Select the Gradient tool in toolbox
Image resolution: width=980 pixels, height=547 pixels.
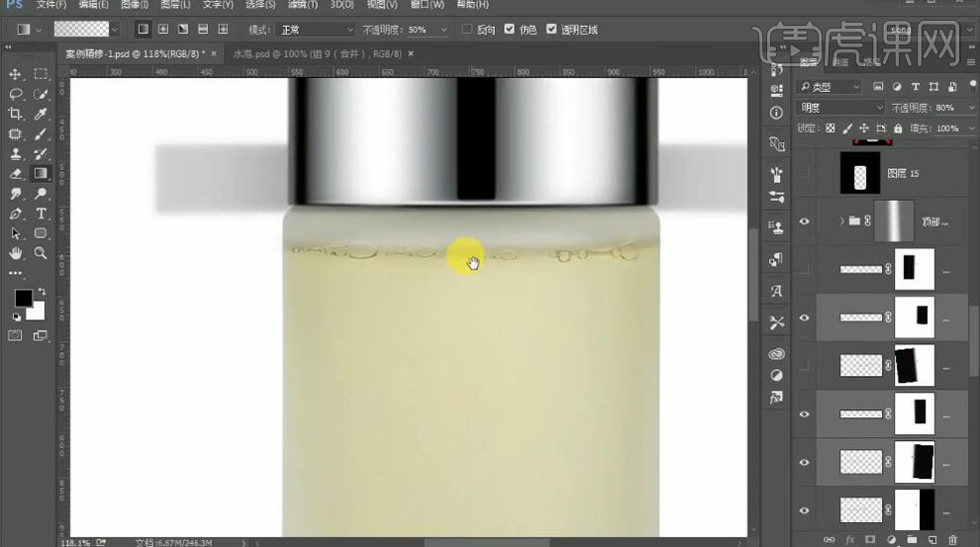point(41,173)
